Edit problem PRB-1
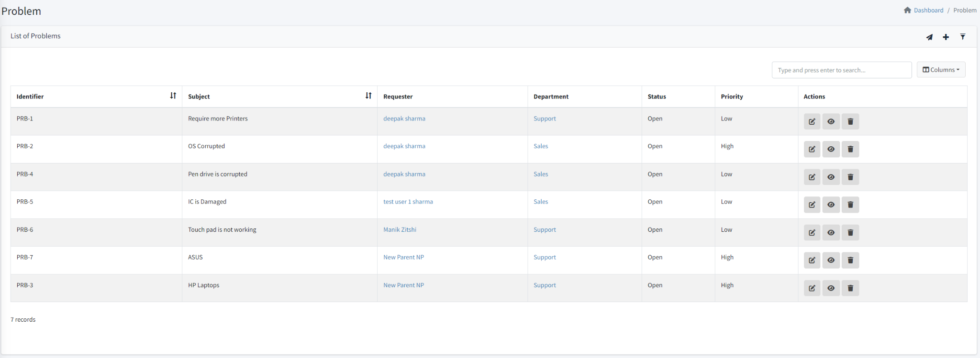The height and width of the screenshot is (358, 980). coord(812,121)
